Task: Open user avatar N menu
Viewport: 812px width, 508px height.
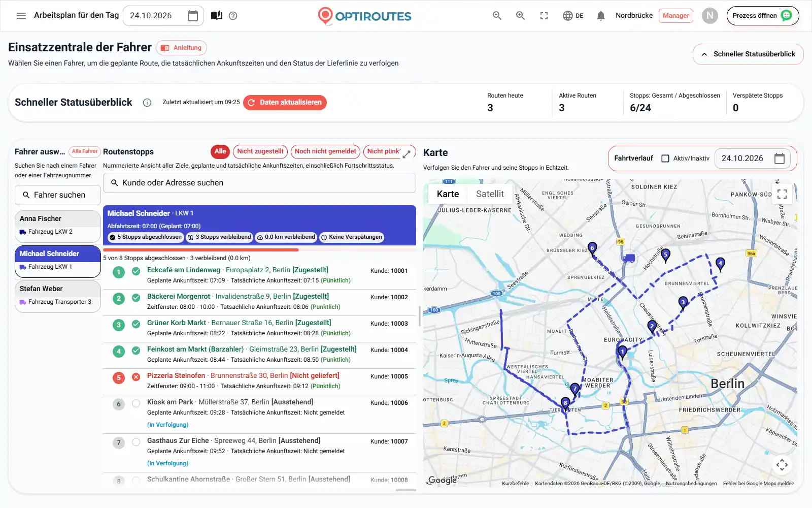Action: coord(710,16)
